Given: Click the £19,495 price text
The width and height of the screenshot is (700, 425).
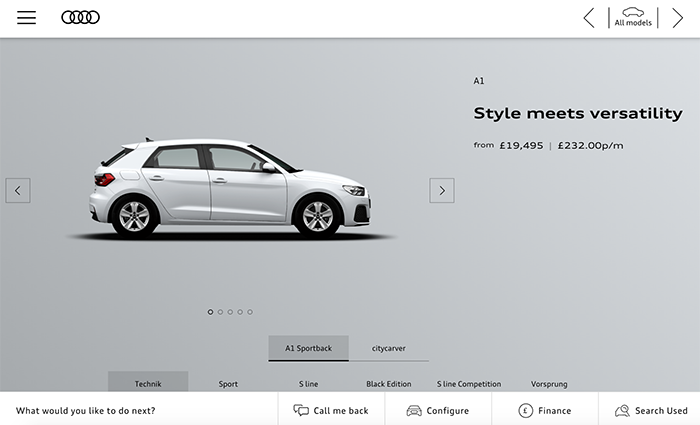Looking at the screenshot, I should click(521, 146).
